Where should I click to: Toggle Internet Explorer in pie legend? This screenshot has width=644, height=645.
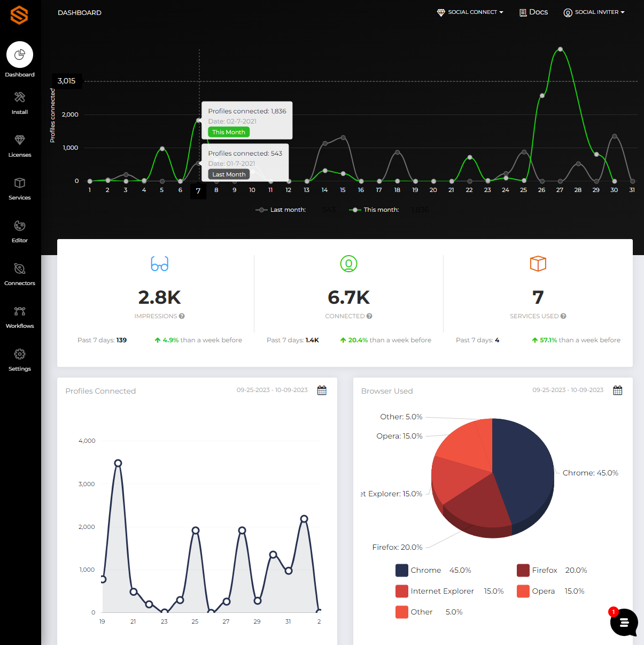[x=449, y=591]
